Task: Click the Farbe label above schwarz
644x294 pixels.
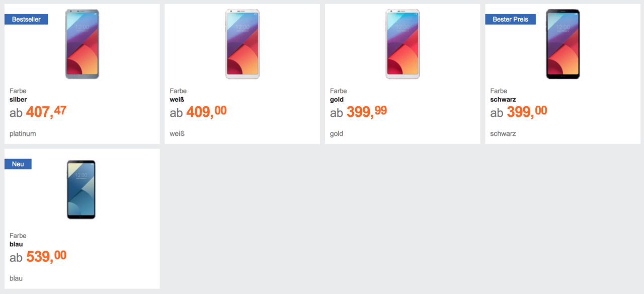Action: 499,91
